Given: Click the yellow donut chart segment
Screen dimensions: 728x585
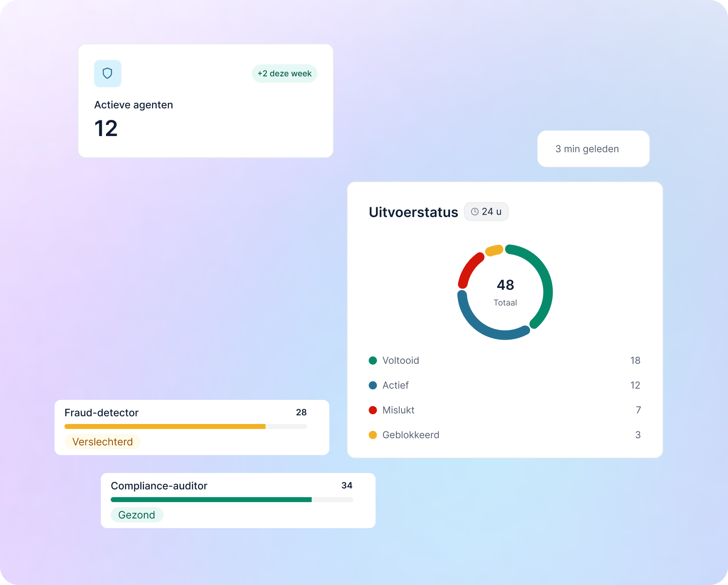Looking at the screenshot, I should pyautogui.click(x=494, y=250).
